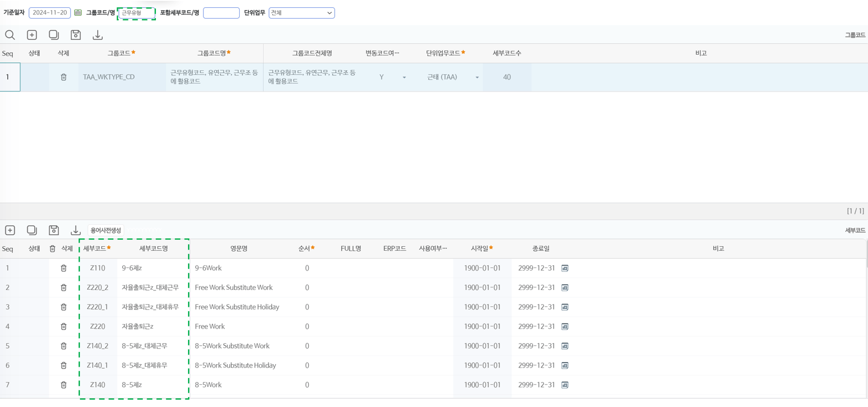Open end date calendar for Z220 row
The width and height of the screenshot is (868, 407).
coord(565,327)
